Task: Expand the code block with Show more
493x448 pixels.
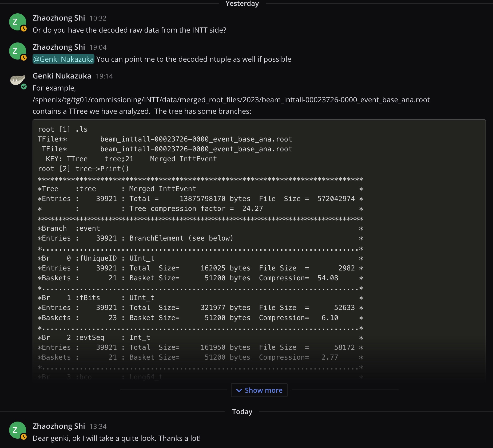Action: tap(259, 390)
